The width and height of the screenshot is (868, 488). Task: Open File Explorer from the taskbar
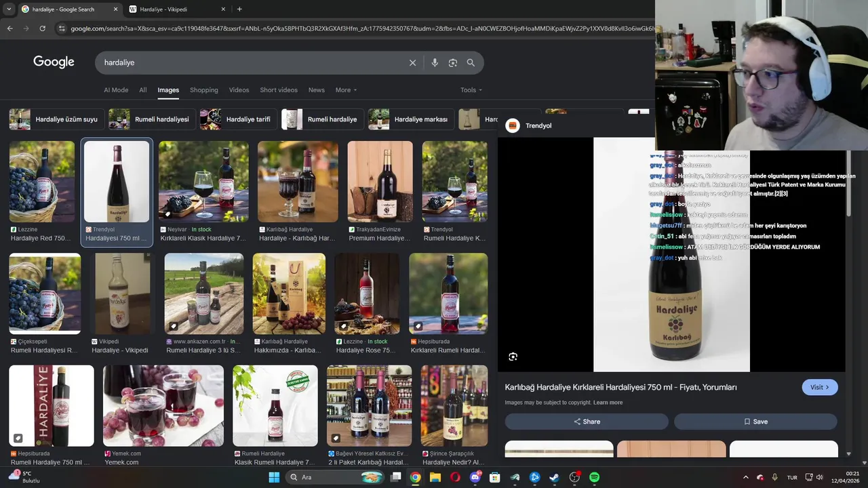tap(435, 477)
